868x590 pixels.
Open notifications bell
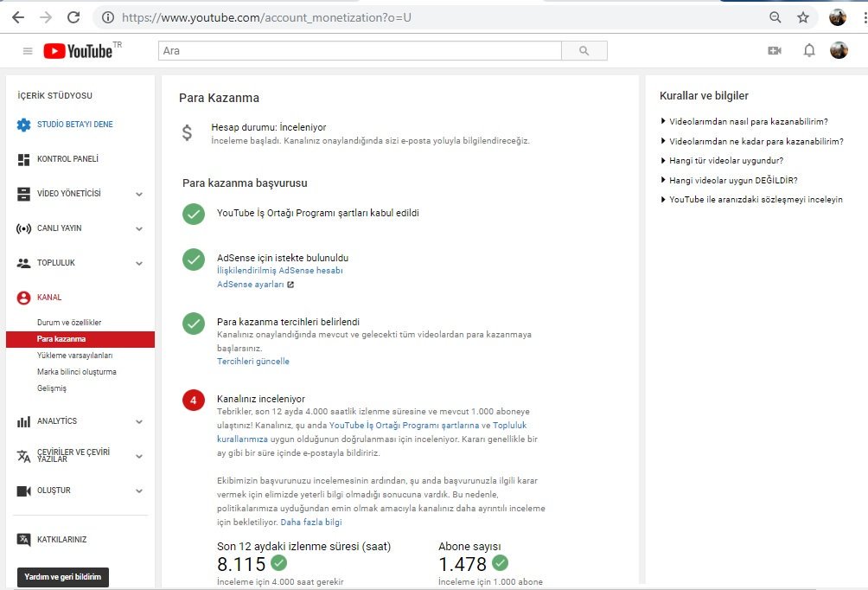[808, 50]
